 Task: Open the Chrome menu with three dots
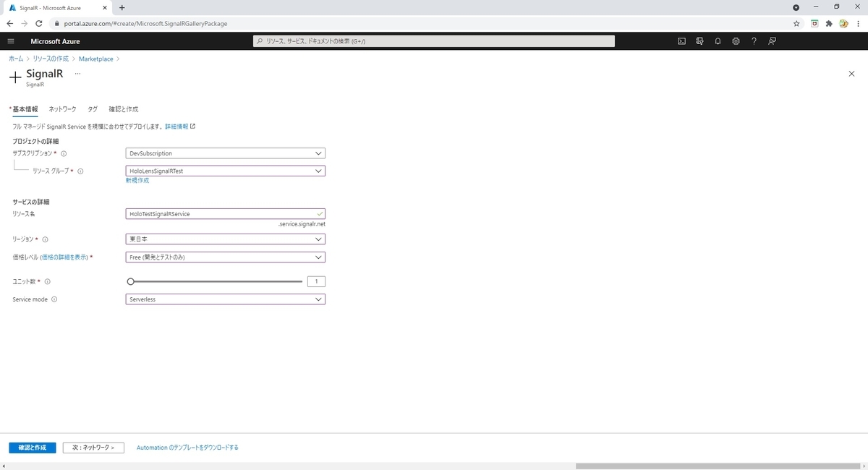click(858, 23)
